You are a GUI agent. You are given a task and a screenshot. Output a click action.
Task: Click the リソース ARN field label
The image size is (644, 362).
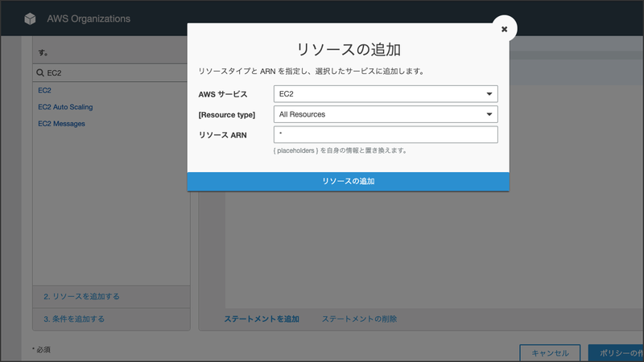tap(223, 135)
